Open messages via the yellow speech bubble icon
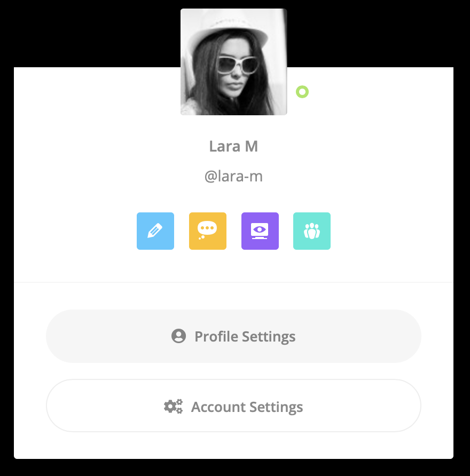The image size is (470, 476). tap(208, 231)
